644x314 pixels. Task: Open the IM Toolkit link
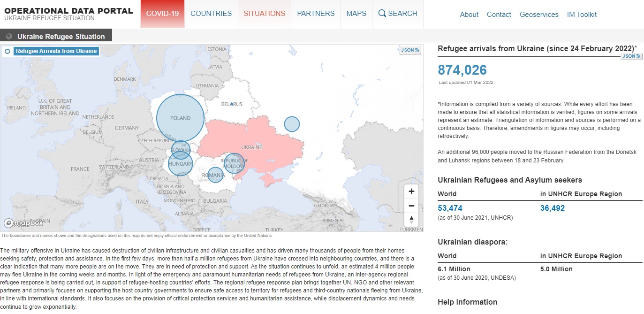coord(581,15)
